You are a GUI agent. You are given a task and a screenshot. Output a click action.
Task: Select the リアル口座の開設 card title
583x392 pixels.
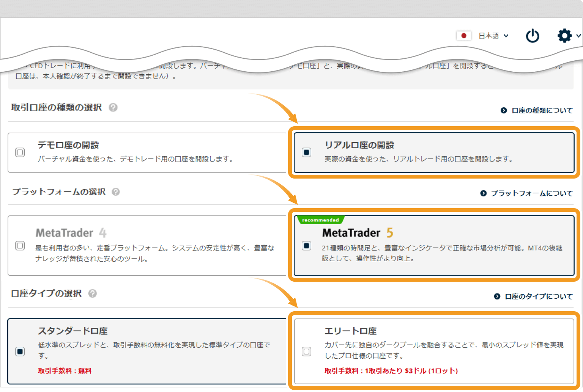359,145
